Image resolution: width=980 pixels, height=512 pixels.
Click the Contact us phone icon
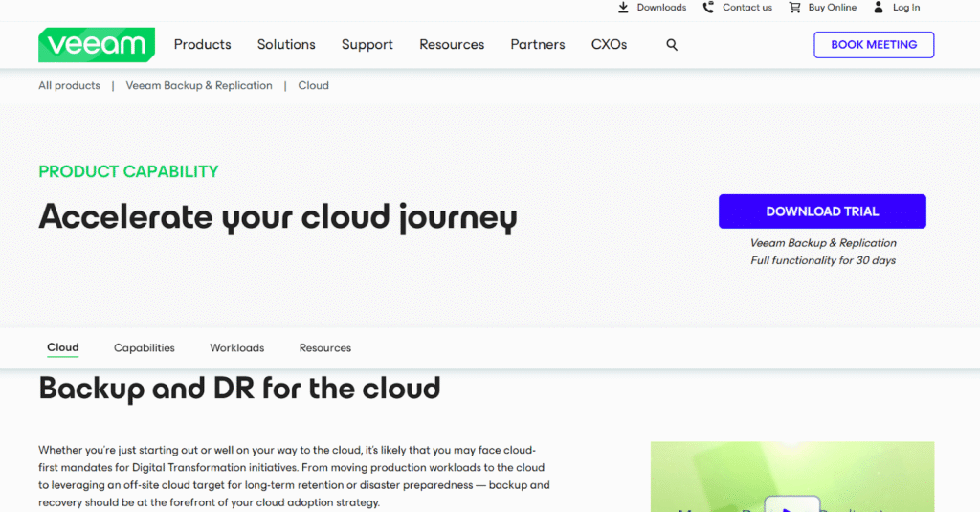point(708,8)
